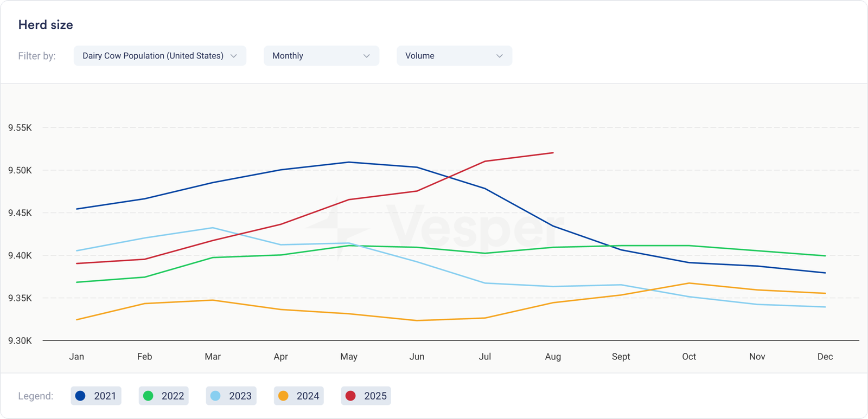Screen dimensions: 868x419
Task: Click the Aug label on x-axis
Action: 553,356
